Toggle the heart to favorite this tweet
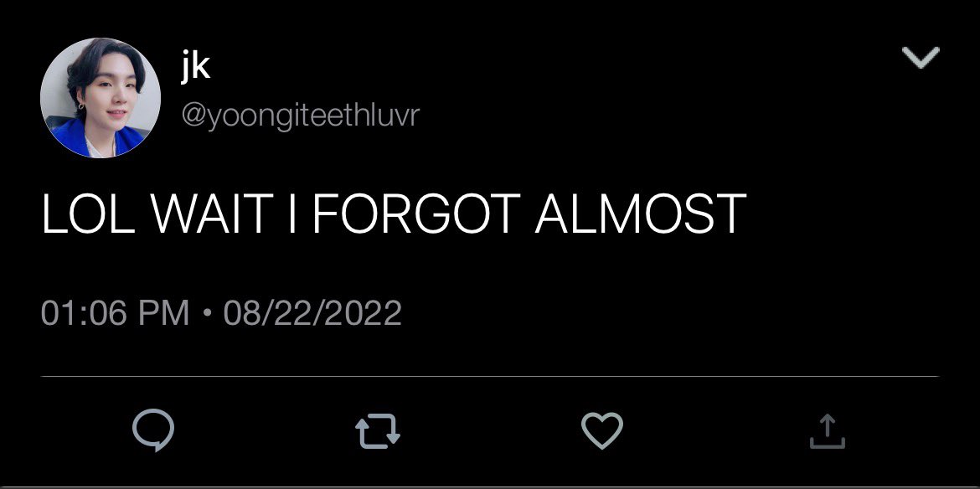 [x=602, y=430]
